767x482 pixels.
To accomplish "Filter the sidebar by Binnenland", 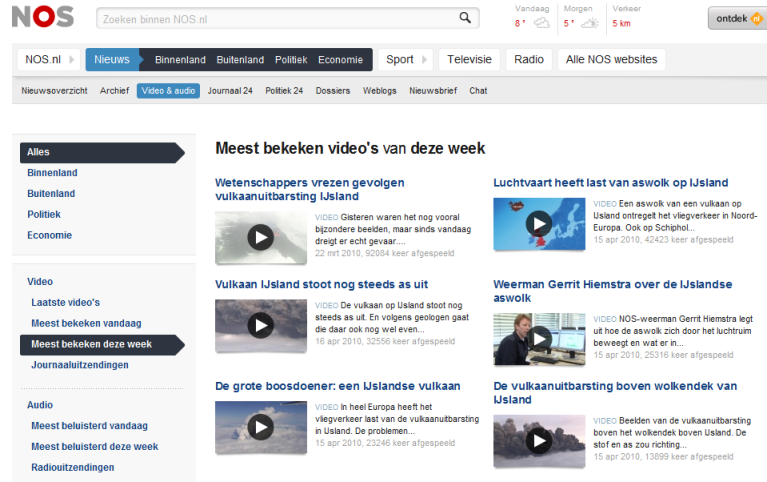I will 52,173.
